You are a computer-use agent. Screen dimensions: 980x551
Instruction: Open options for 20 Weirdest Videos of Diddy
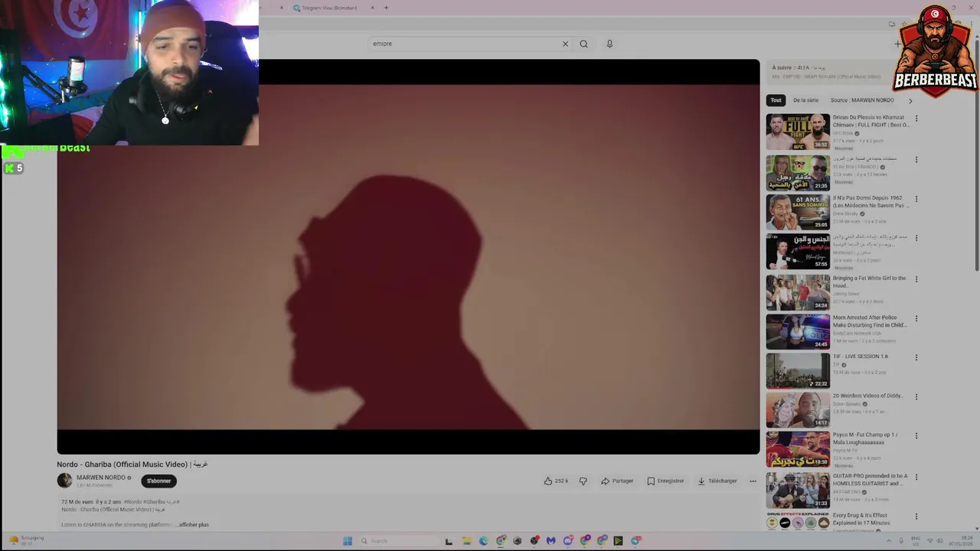(x=916, y=397)
